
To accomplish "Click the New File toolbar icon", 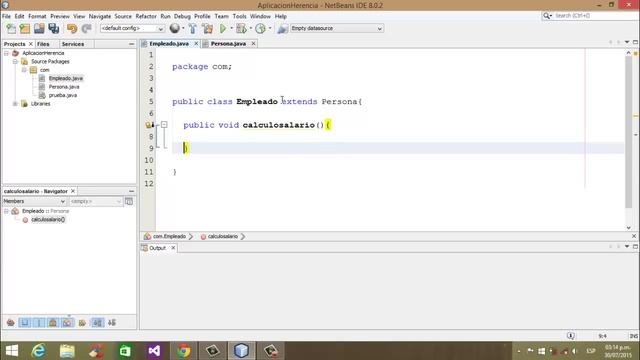I will coord(11,28).
